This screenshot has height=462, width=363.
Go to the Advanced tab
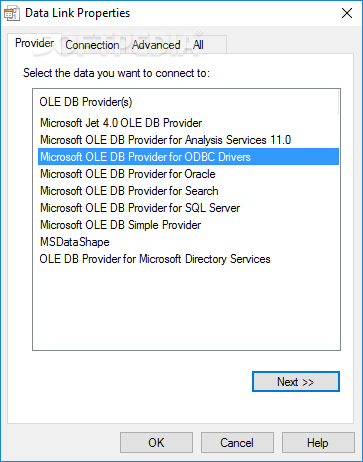click(x=156, y=45)
